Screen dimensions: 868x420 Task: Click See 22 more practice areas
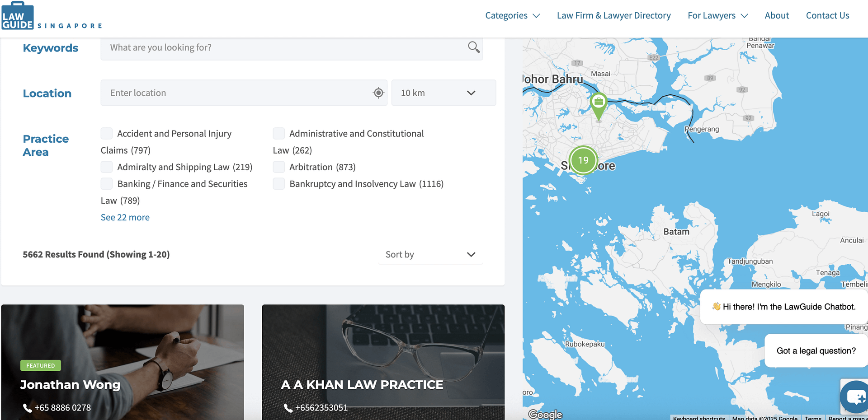pyautogui.click(x=125, y=217)
